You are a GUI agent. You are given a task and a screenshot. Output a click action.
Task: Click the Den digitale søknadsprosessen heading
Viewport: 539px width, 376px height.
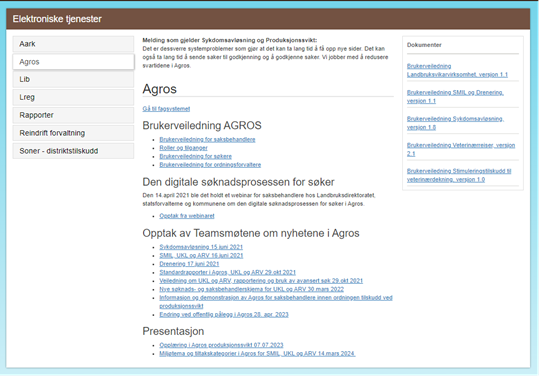239,182
